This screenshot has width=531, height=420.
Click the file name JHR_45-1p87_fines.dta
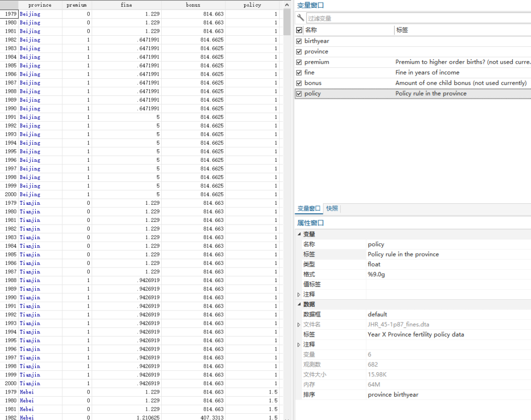coord(398,325)
